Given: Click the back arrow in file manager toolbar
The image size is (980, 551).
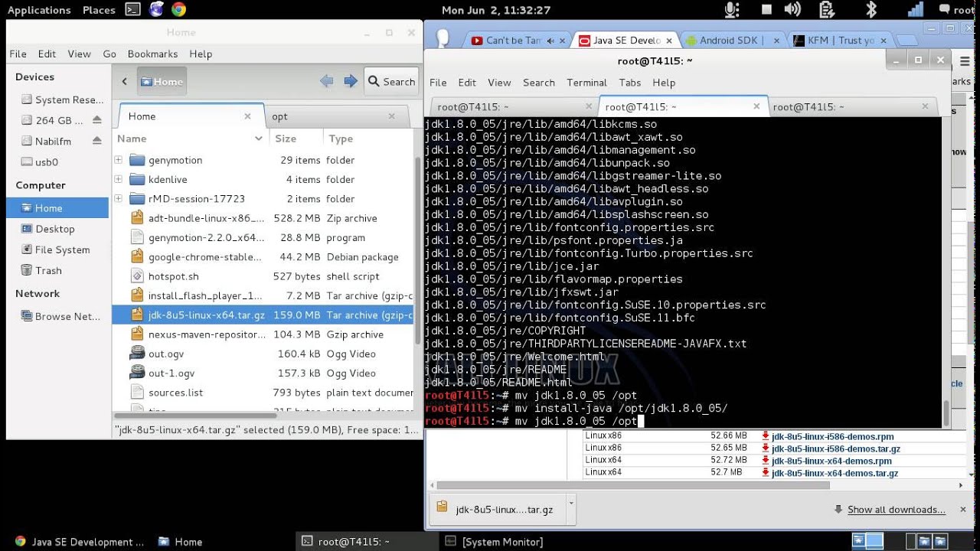Looking at the screenshot, I should 326,81.
